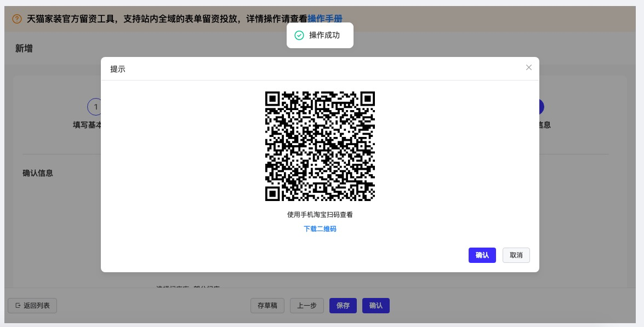Image resolution: width=644 pixels, height=327 pixels.
Task: Click the 取消 button in the dialog
Action: (516, 255)
